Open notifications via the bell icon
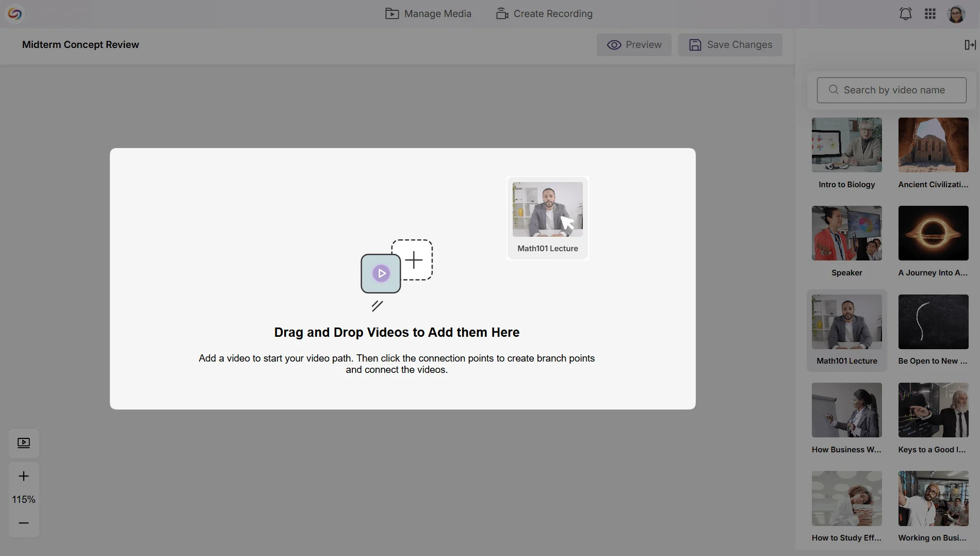 905,13
